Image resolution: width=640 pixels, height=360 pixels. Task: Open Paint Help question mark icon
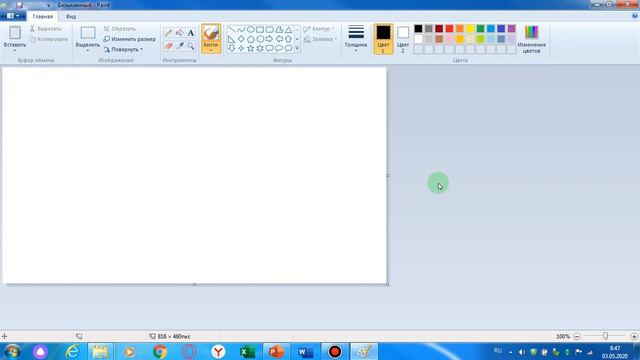pos(635,16)
